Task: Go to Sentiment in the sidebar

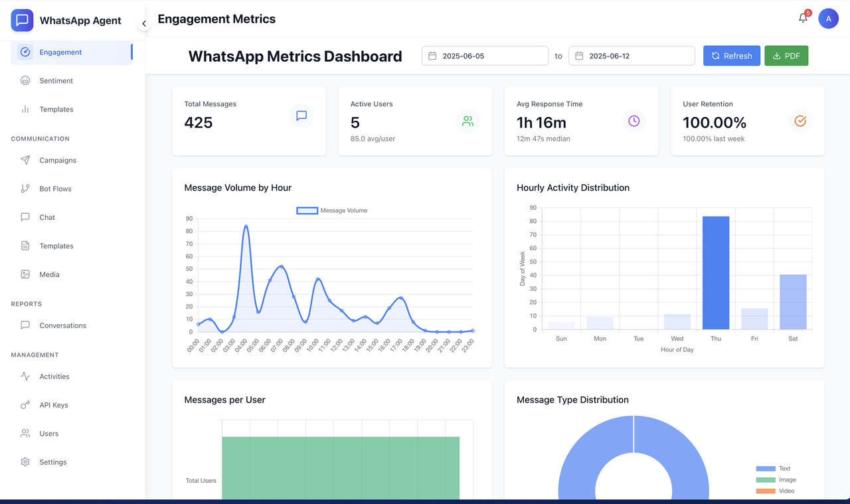Action: pos(72,80)
